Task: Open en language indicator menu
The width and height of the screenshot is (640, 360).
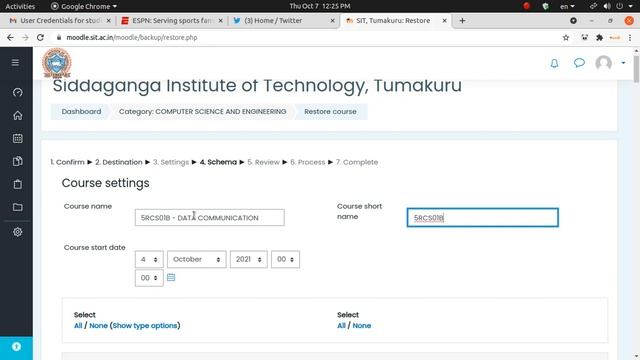Action: pos(567,6)
